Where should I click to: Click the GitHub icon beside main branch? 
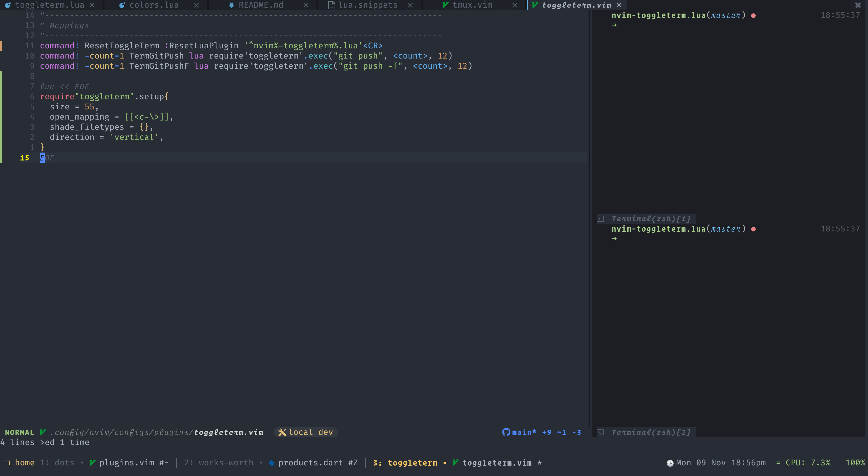point(506,432)
